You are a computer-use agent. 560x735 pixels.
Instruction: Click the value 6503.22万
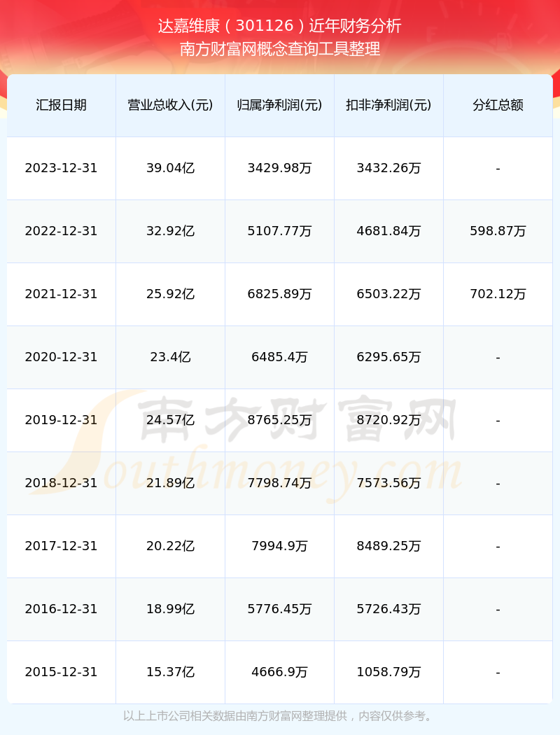click(389, 294)
